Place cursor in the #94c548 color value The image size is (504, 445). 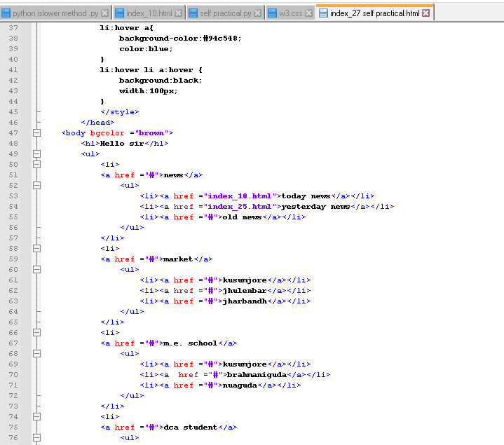pos(222,38)
